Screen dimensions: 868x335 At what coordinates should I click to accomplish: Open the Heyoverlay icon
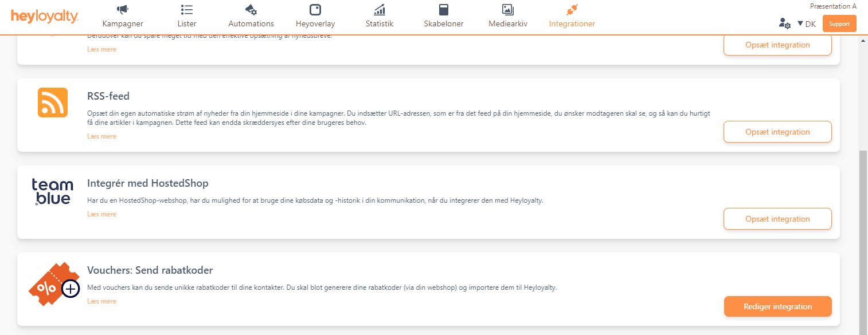(x=315, y=9)
